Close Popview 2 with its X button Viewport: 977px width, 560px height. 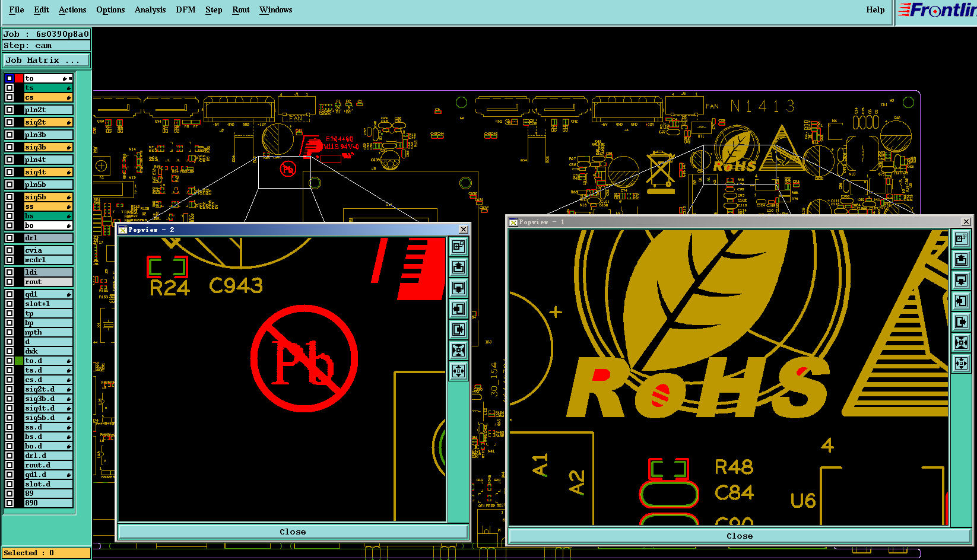click(464, 230)
